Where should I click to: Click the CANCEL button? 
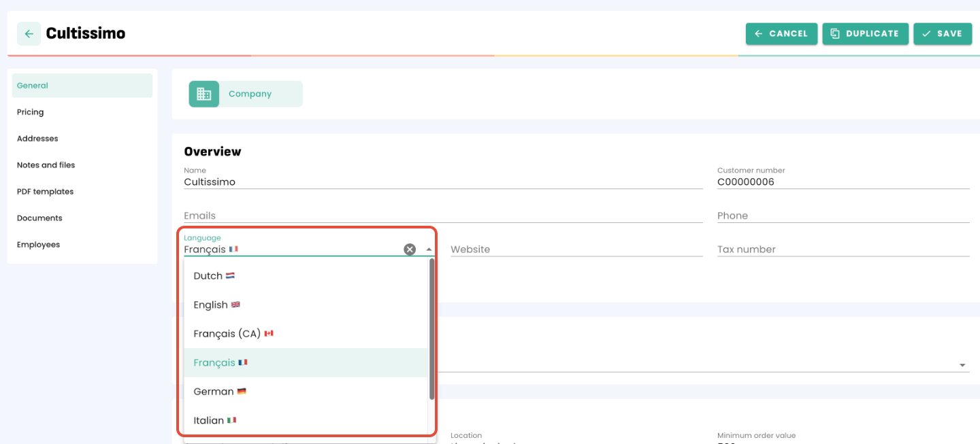tap(781, 33)
